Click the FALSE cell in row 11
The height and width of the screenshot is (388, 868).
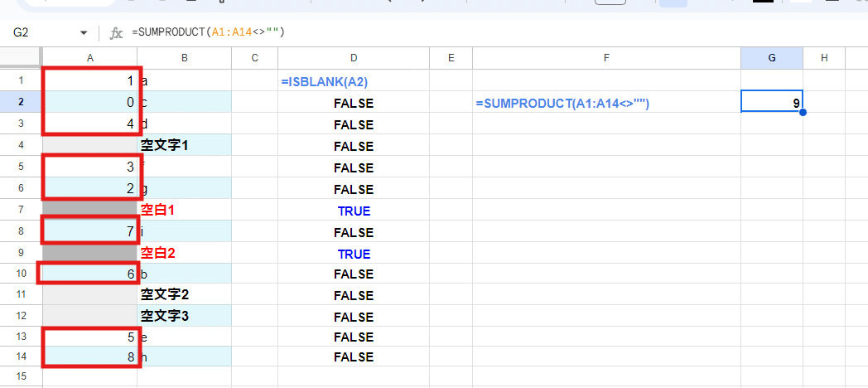point(354,295)
